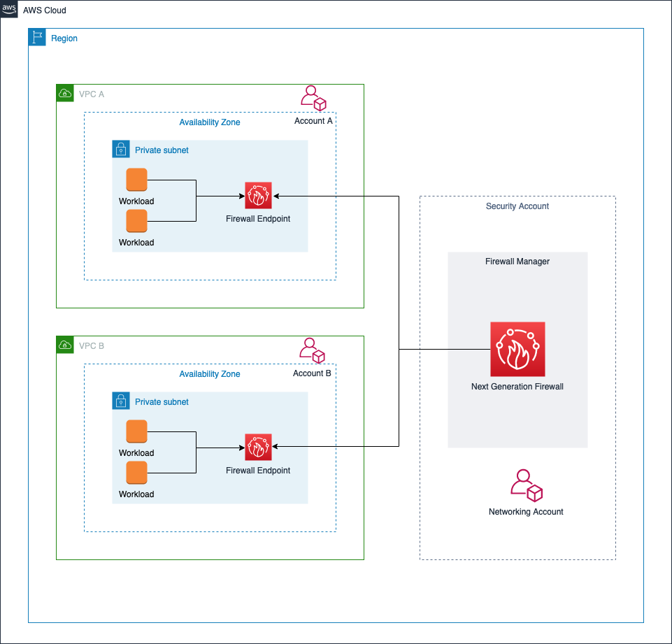Click the Account B user icon
This screenshot has height=644, width=672.
(x=312, y=350)
